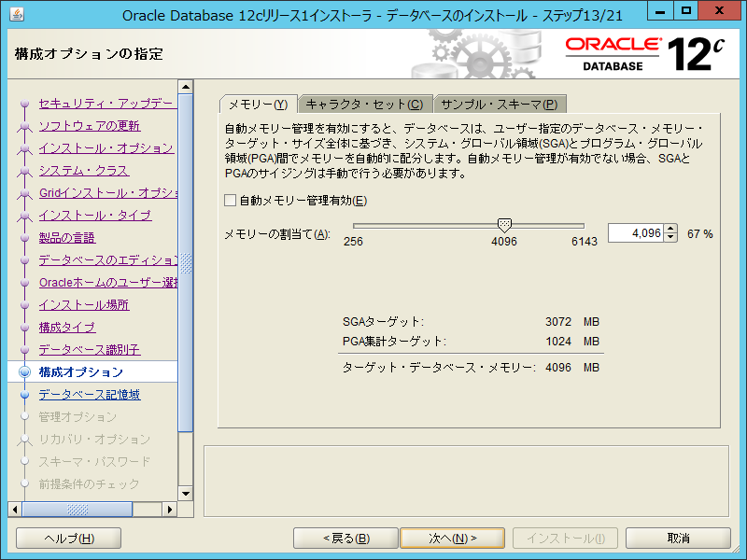
Task: Cancel installation with 取消 button
Action: 678,539
